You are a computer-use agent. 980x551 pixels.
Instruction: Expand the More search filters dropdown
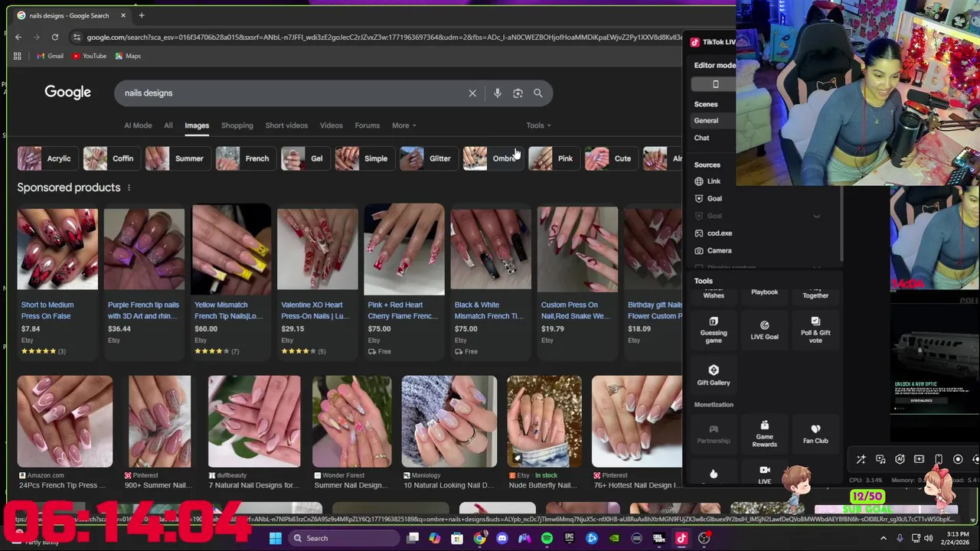pyautogui.click(x=403, y=126)
